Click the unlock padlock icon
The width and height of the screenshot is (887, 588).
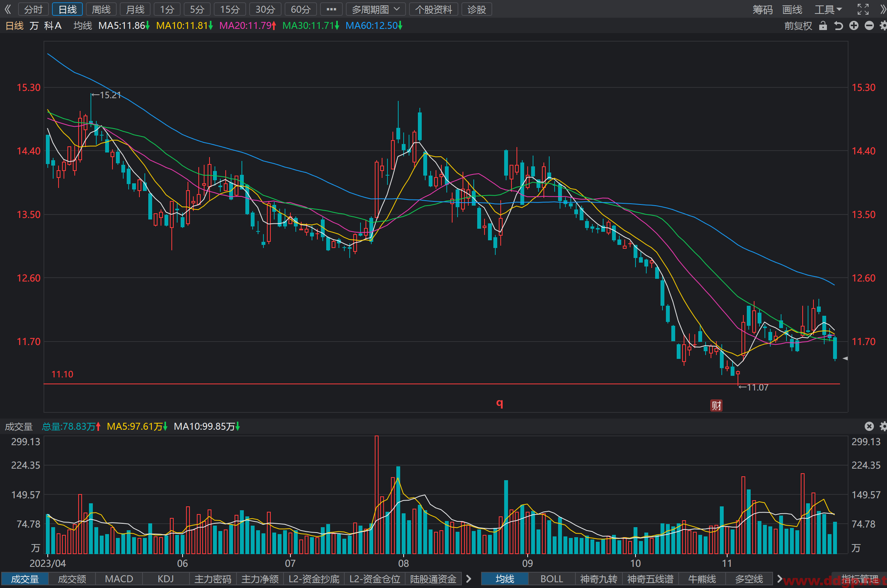click(823, 26)
